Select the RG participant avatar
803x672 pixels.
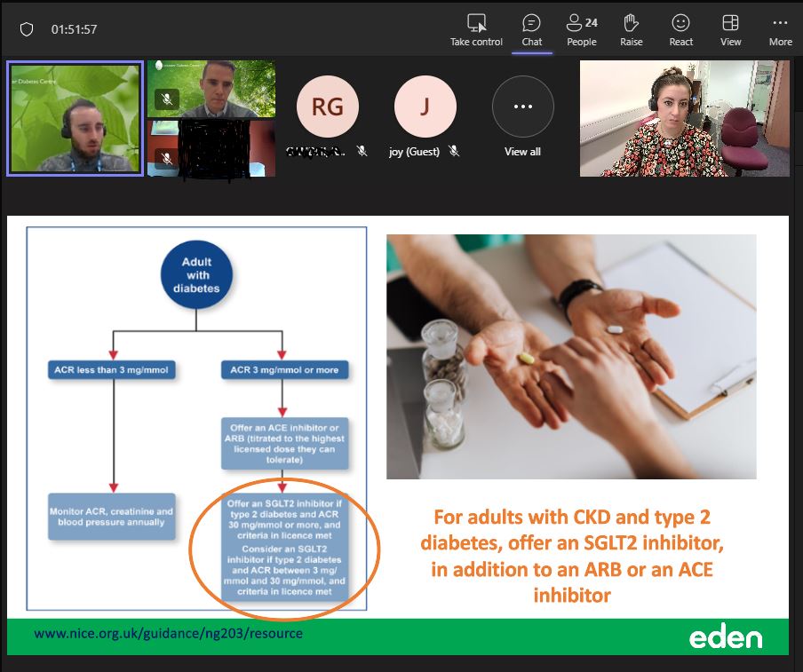tap(327, 107)
